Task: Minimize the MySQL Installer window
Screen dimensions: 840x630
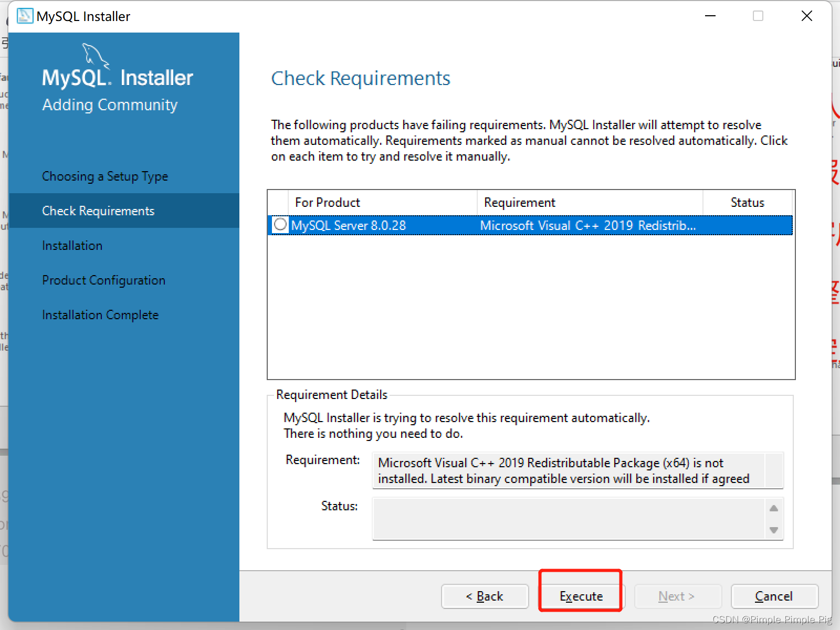Action: [x=710, y=16]
